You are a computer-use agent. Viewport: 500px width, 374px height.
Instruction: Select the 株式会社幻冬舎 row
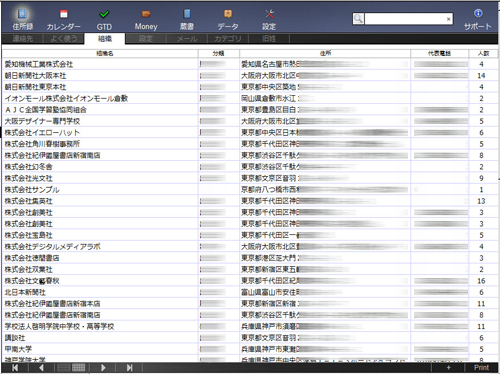250,167
